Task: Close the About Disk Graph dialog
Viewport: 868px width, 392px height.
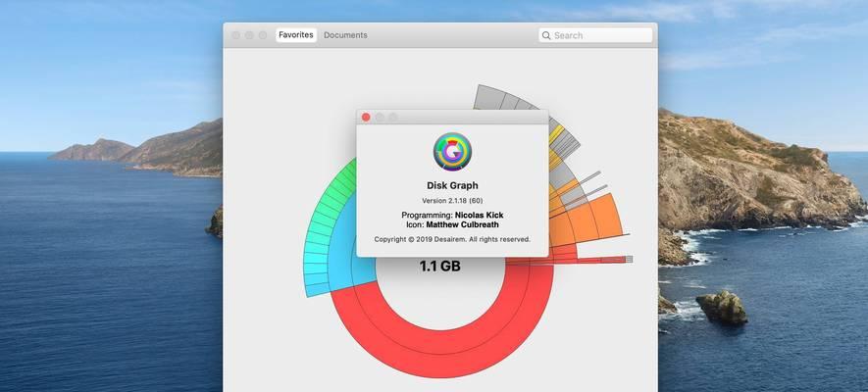Action: coord(366,118)
